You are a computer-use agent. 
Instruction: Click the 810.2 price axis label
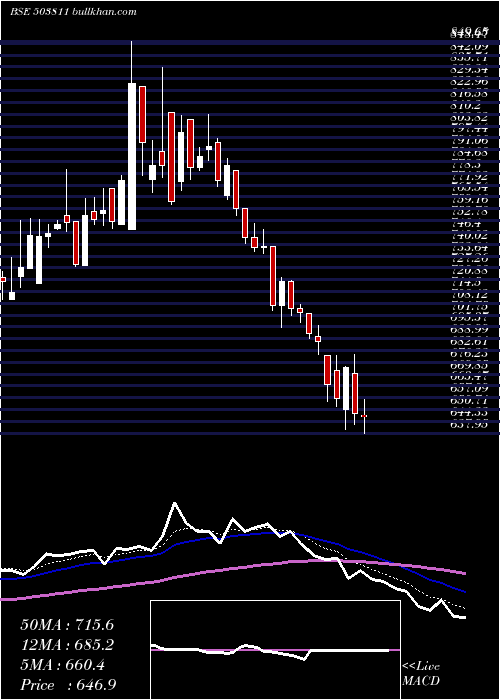(466, 106)
